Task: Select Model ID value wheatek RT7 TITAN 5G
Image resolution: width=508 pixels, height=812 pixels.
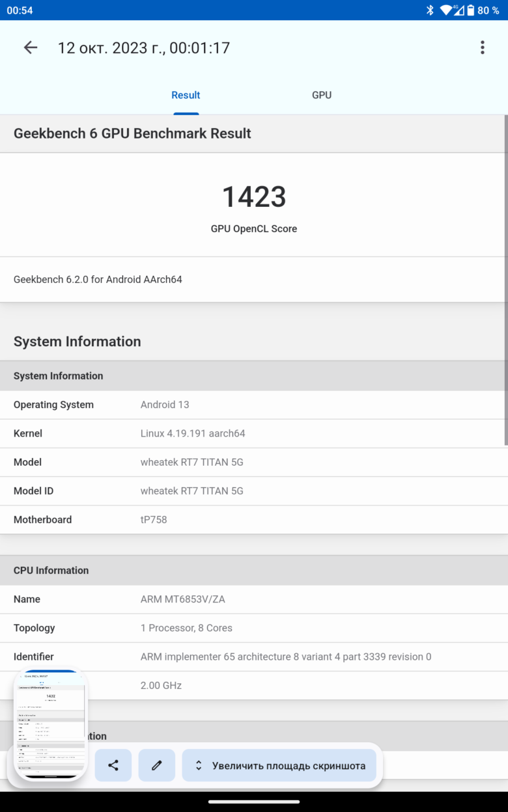Action: [192, 491]
